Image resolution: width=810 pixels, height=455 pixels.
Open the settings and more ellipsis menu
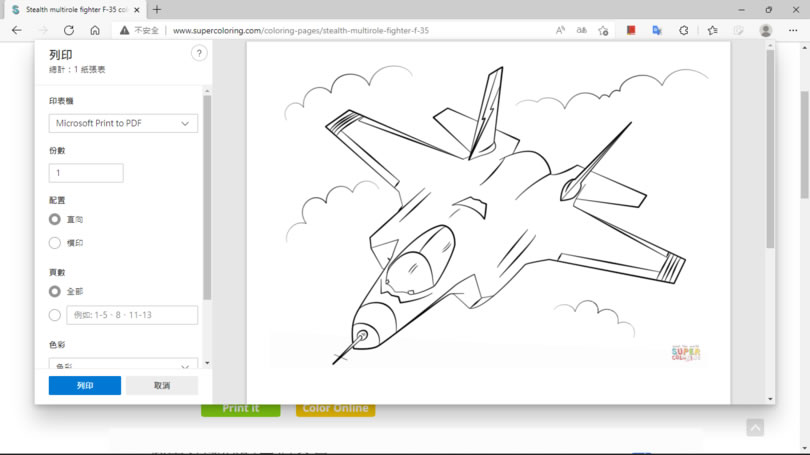click(x=793, y=30)
